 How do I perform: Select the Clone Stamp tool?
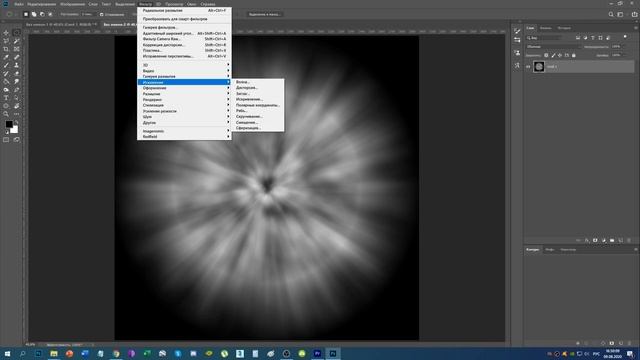tap(16, 65)
